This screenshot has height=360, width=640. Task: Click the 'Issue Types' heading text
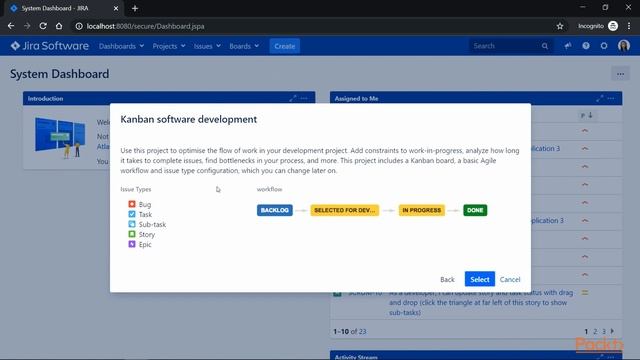tap(136, 189)
